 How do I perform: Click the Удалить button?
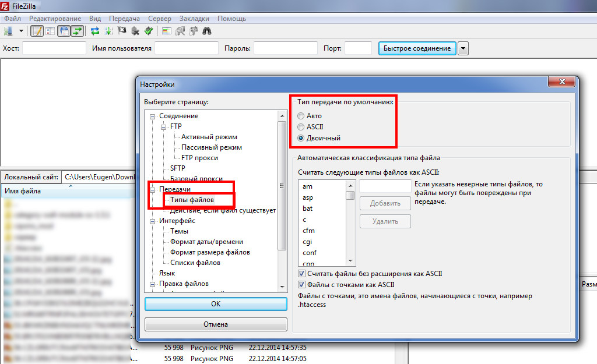385,221
